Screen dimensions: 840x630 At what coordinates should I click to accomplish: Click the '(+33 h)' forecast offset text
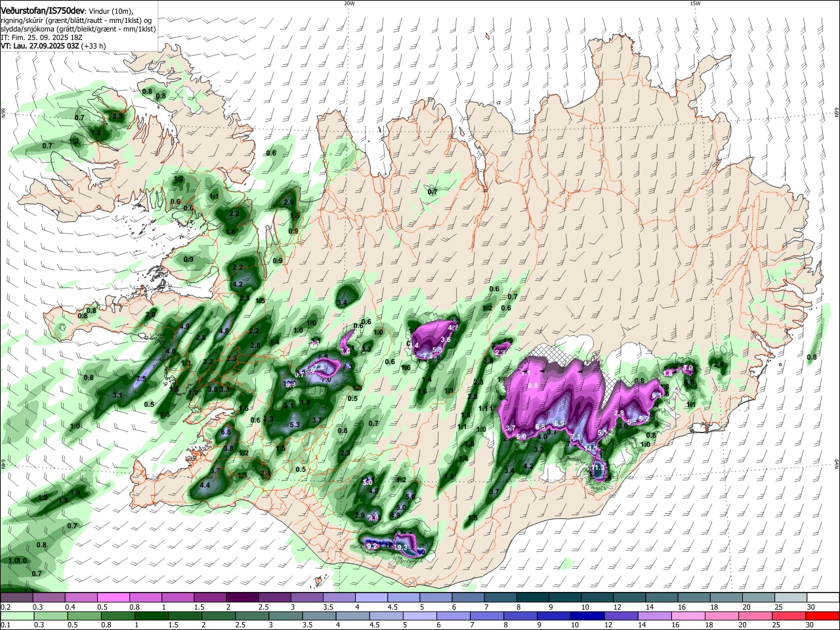tap(94, 46)
